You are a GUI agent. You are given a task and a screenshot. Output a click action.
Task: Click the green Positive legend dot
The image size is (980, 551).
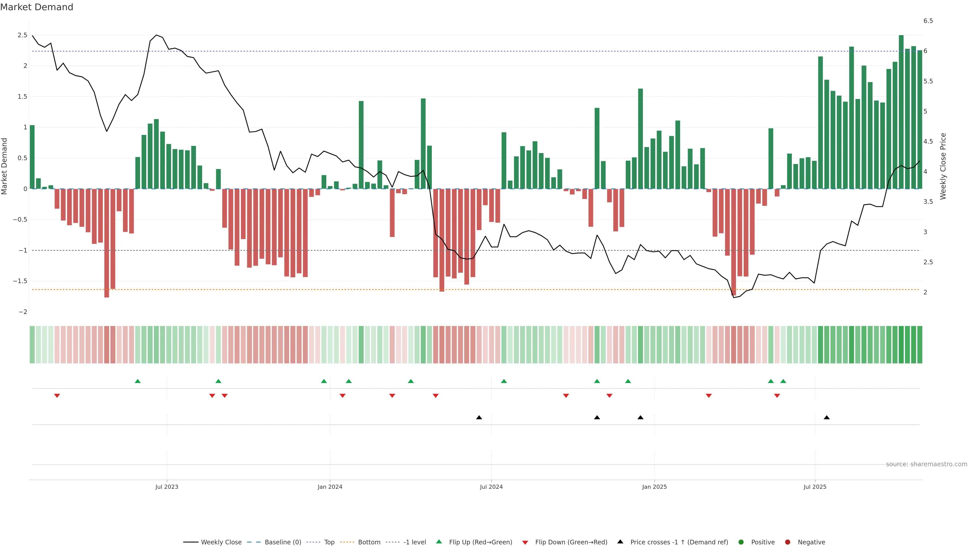click(x=741, y=542)
